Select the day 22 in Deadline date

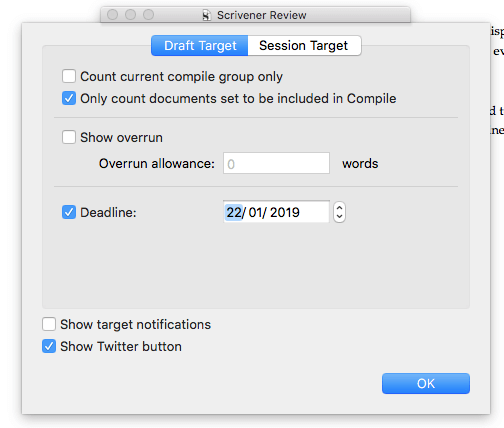coord(234,212)
